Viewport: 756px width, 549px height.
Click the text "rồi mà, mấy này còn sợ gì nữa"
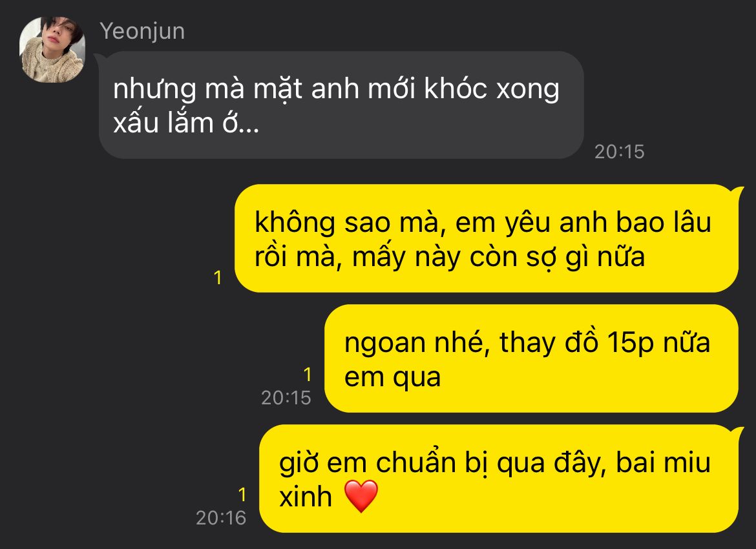(x=450, y=257)
